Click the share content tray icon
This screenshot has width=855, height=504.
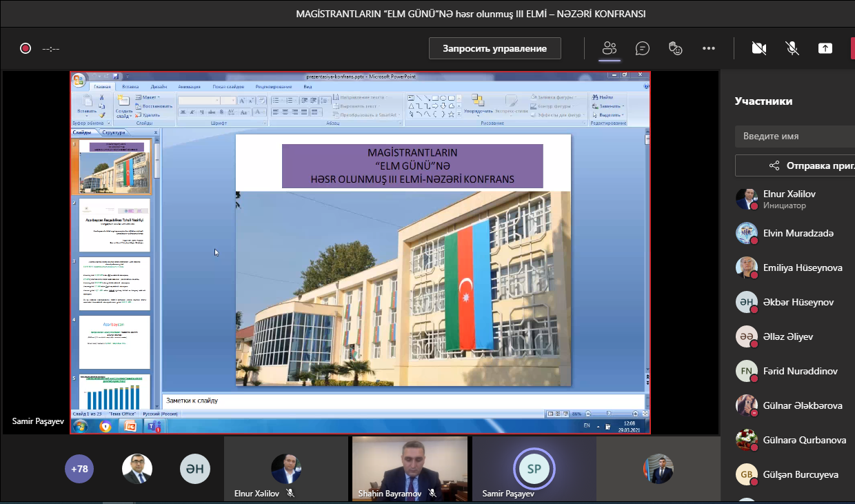click(x=825, y=48)
